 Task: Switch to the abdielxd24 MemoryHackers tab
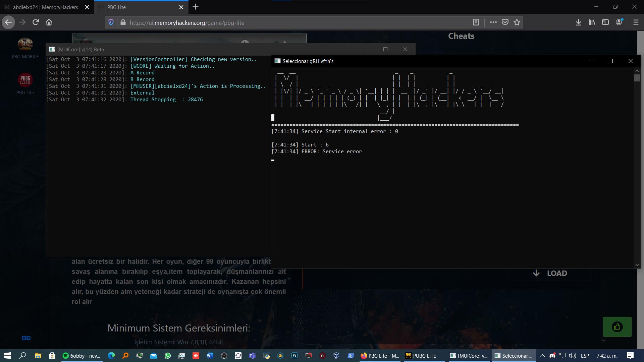coord(45,7)
